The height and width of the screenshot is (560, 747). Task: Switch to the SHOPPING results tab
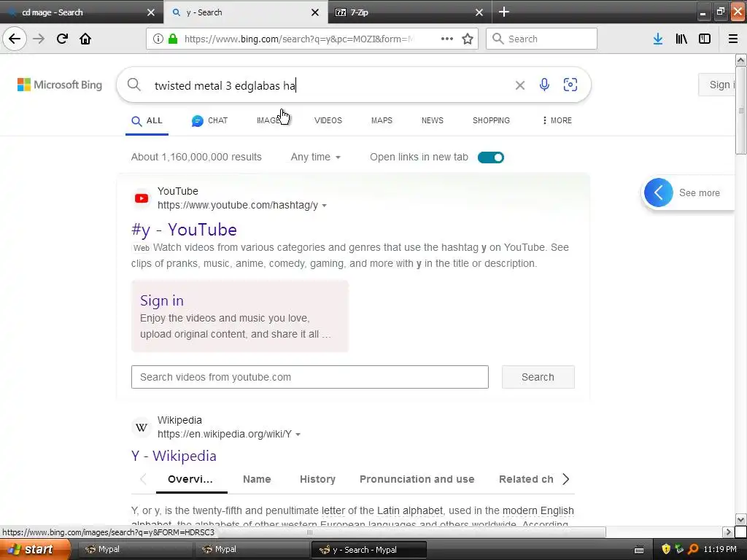tap(491, 120)
